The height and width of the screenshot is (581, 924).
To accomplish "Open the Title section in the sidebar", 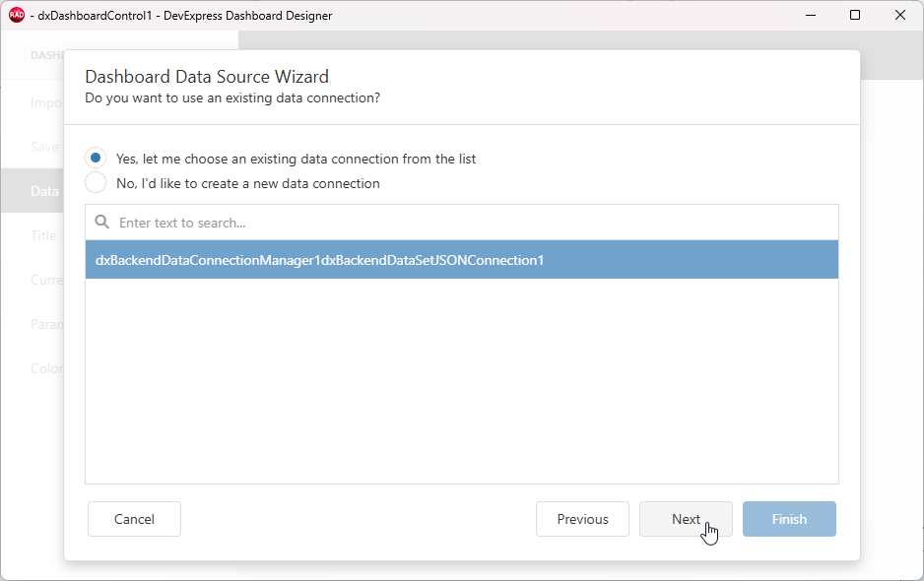I will click(x=43, y=235).
